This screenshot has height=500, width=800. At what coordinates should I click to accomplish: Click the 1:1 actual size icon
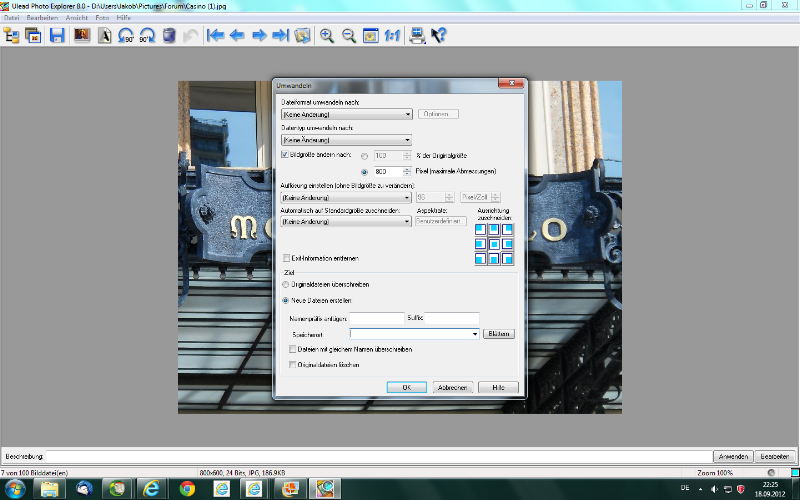click(391, 36)
